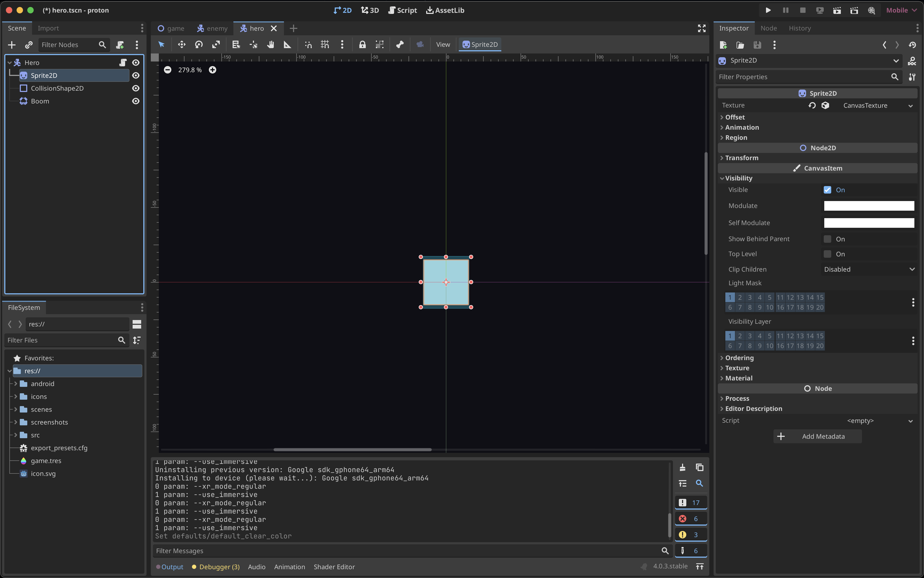Toggle error messages filter showing 6

click(691, 519)
